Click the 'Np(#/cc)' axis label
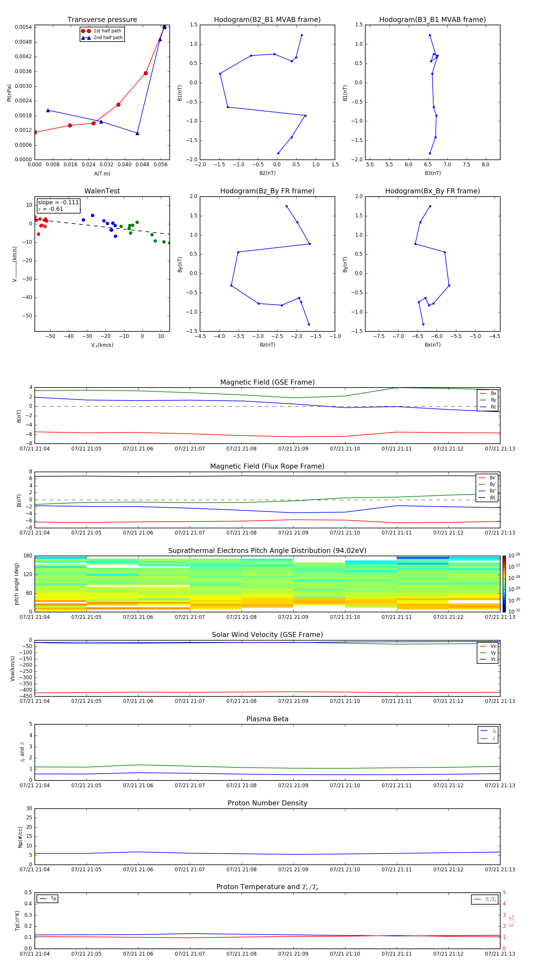Image resolution: width=535 pixels, height=980 pixels. [21, 837]
